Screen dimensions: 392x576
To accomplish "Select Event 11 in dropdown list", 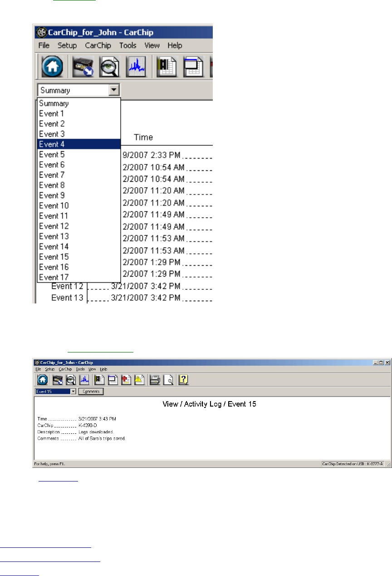I will (x=79, y=216).
